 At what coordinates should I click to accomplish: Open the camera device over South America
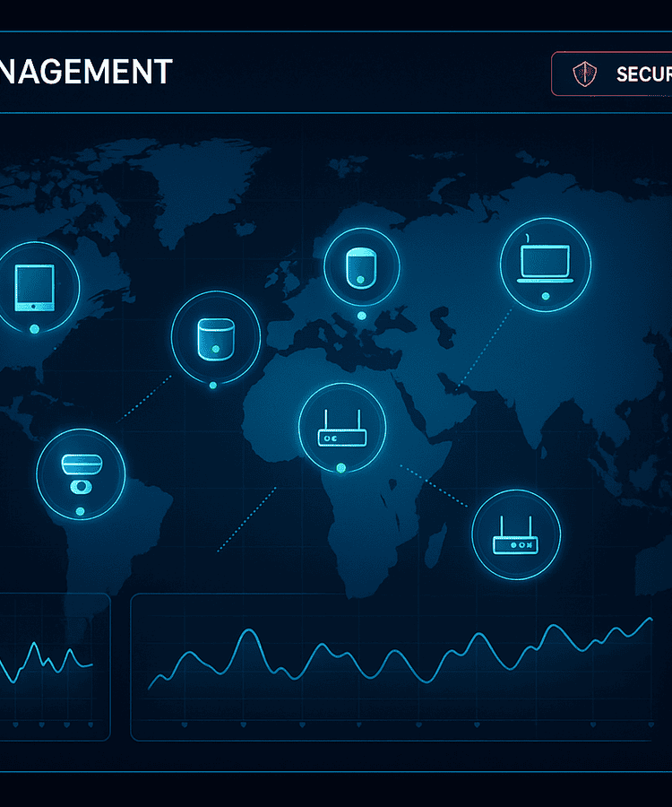pyautogui.click(x=80, y=473)
